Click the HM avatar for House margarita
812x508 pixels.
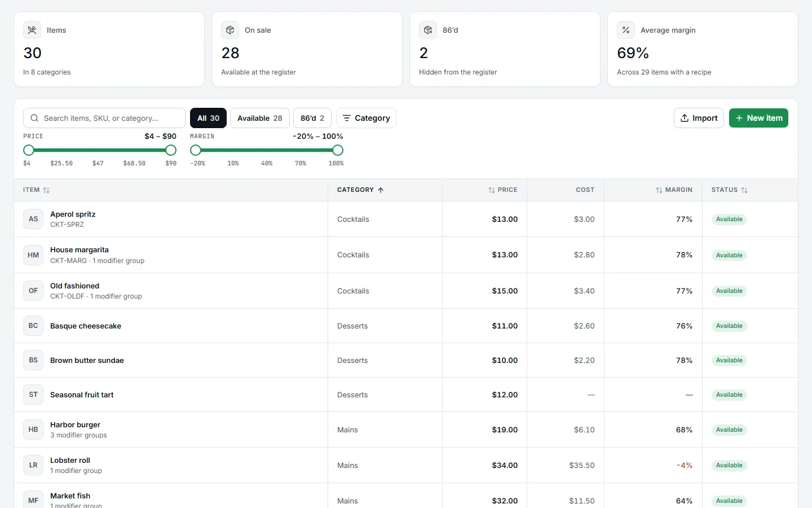pos(33,255)
